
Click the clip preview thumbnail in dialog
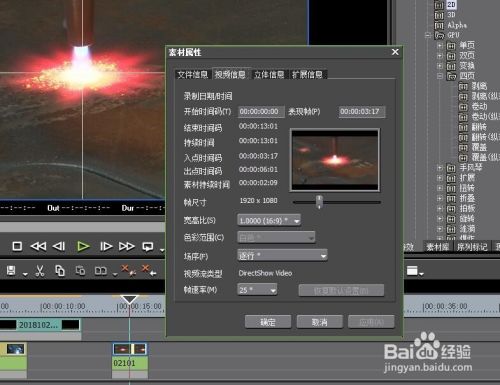click(x=335, y=160)
